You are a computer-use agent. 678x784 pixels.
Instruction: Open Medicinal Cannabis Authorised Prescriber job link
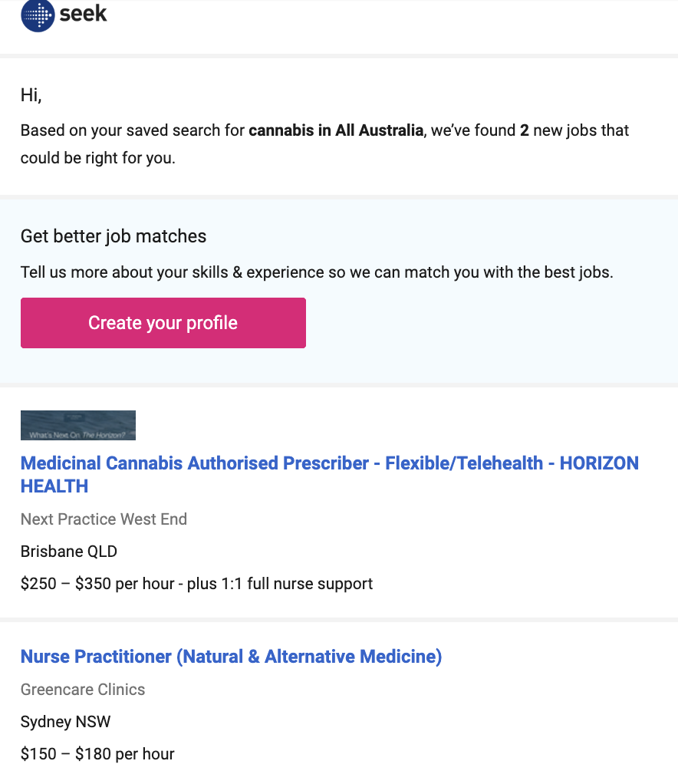[x=329, y=463]
